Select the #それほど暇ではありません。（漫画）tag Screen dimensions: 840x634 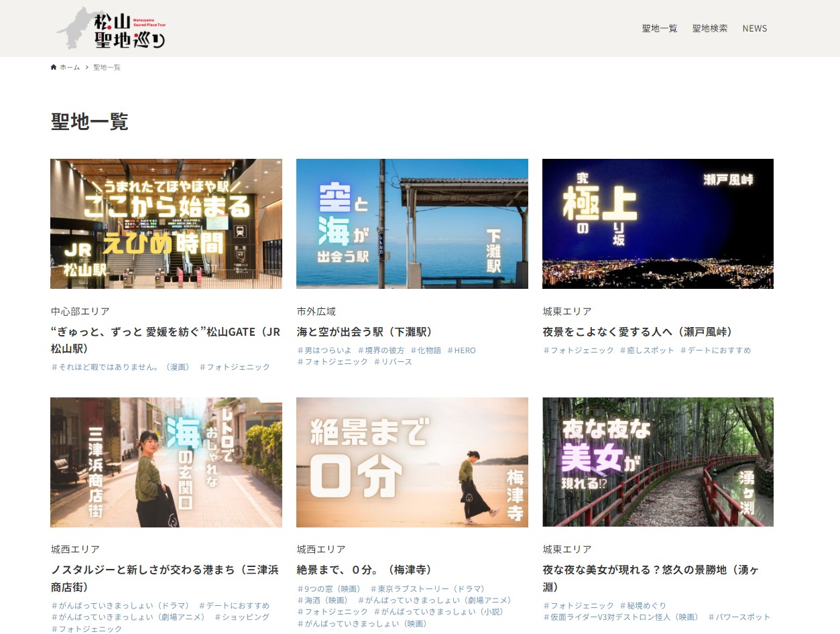pyautogui.click(x=121, y=367)
